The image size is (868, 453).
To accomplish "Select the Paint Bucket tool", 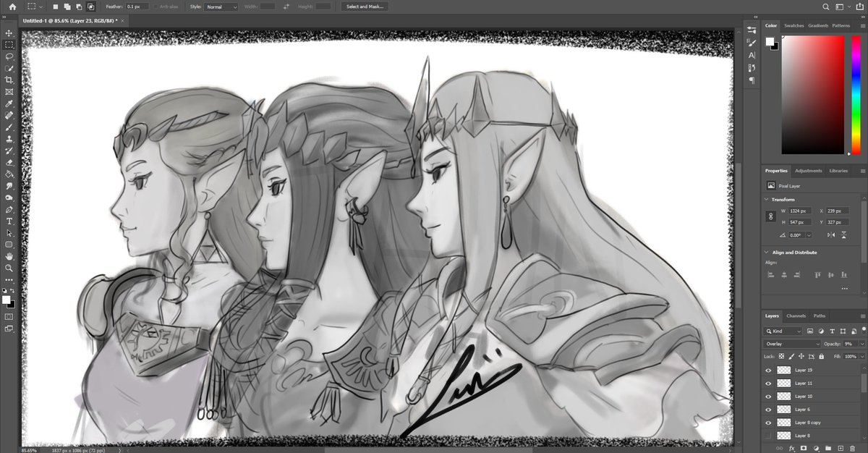I will click(9, 174).
